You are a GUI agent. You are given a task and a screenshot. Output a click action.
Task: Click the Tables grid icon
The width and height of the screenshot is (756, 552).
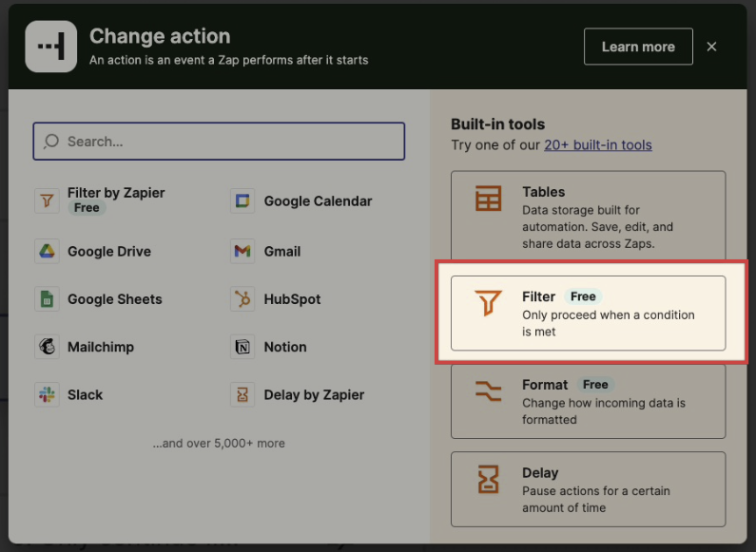pyautogui.click(x=488, y=199)
